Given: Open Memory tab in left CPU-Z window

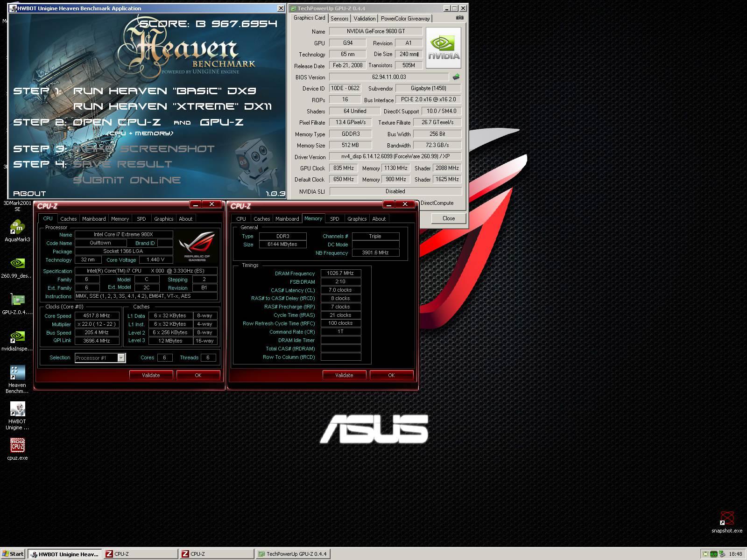Looking at the screenshot, I should click(x=120, y=219).
